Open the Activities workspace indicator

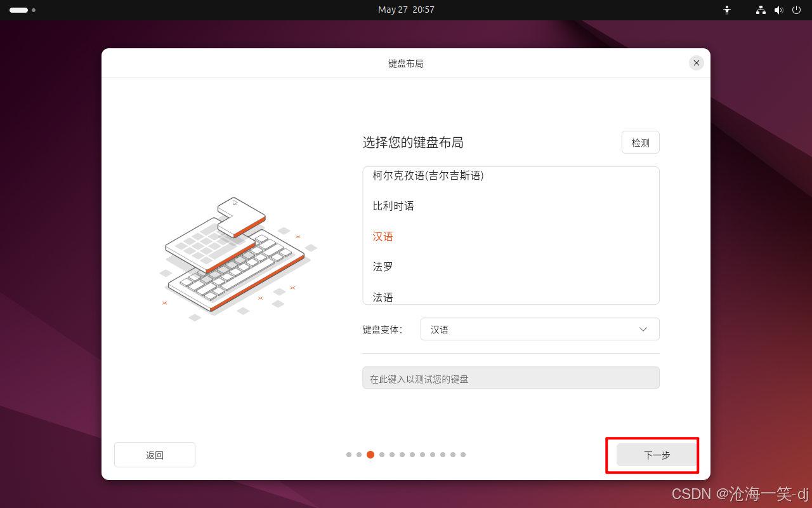click(x=22, y=10)
